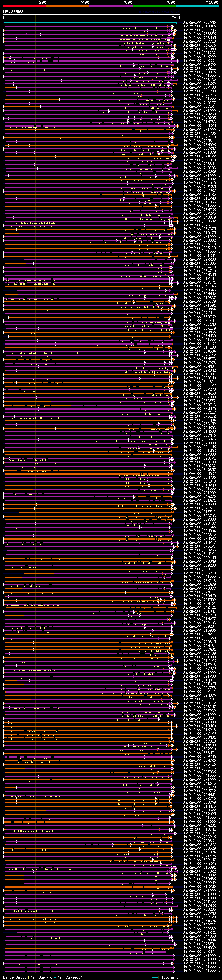The height and width of the screenshot is (980, 222).
Task: Click on UniRef100_Q5I2R0
Action: coord(199,84)
